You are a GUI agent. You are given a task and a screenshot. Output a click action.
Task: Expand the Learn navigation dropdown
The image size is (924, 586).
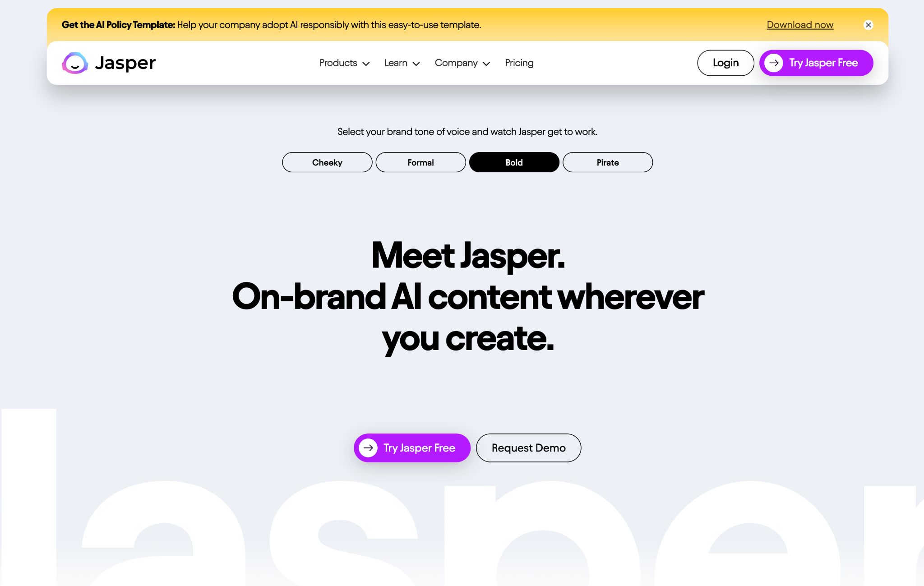(403, 62)
